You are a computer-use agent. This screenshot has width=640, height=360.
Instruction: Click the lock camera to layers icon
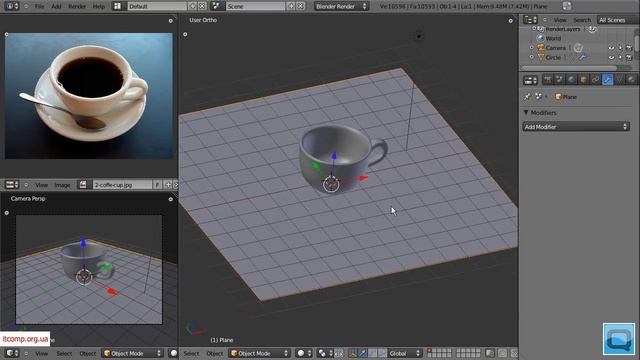point(489,353)
